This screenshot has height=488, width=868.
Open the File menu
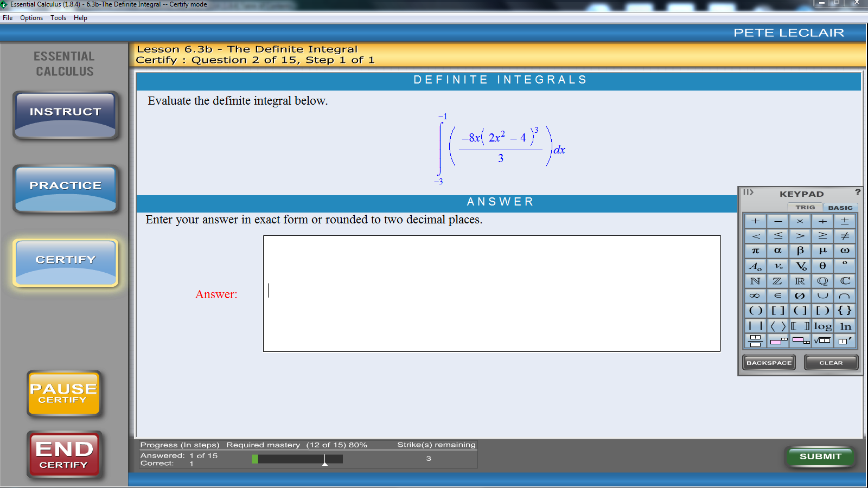pyautogui.click(x=8, y=18)
